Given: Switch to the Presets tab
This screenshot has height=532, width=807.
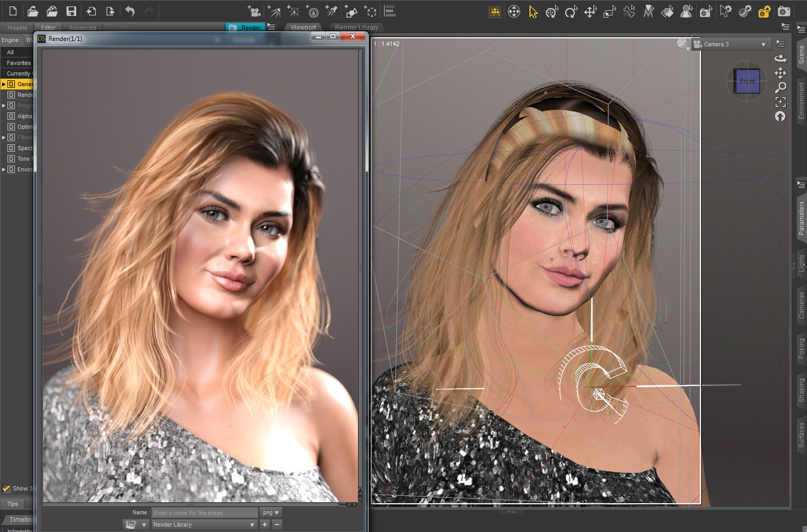Looking at the screenshot, I should pyautogui.click(x=17, y=28).
